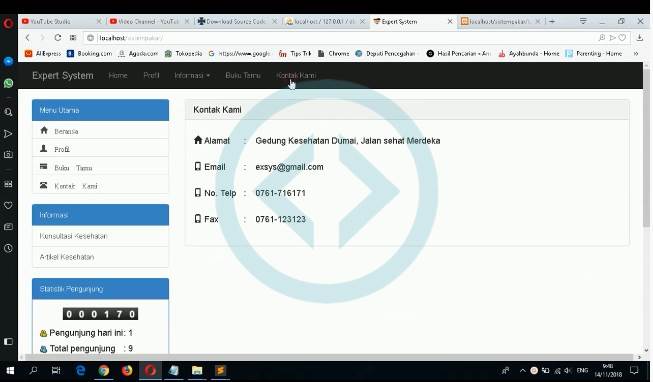Select Buku Tamu in sidebar menu
Viewport: 653px width, 382px height.
click(x=100, y=167)
